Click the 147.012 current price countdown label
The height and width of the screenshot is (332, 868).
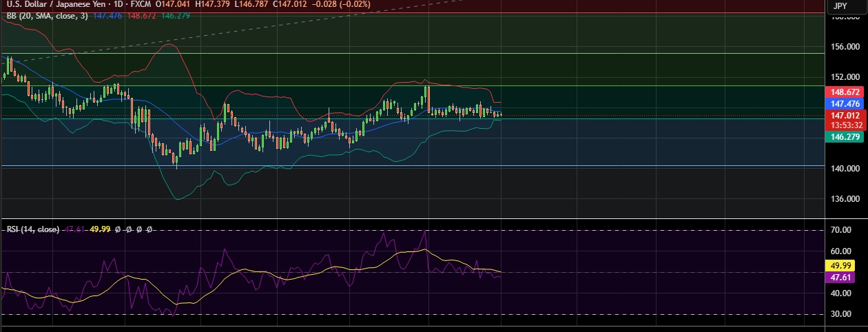[844, 120]
